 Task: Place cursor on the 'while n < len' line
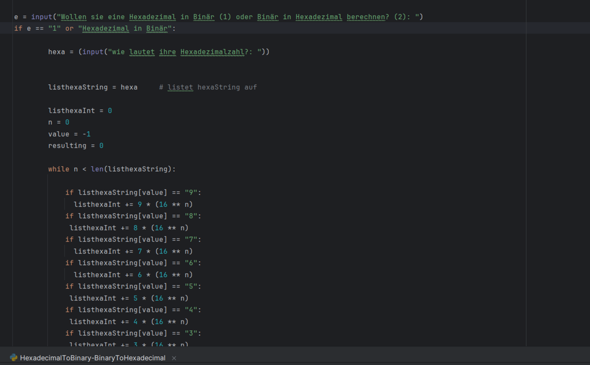[x=112, y=169]
